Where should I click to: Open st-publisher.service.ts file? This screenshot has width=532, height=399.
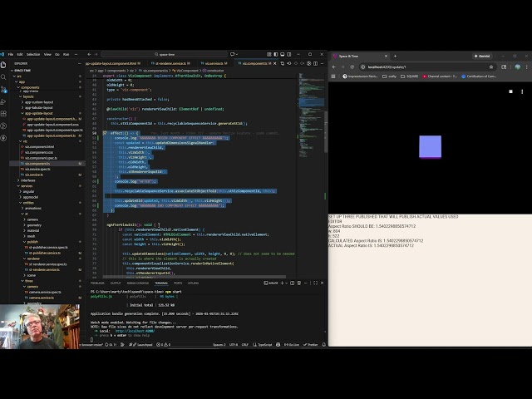44,253
